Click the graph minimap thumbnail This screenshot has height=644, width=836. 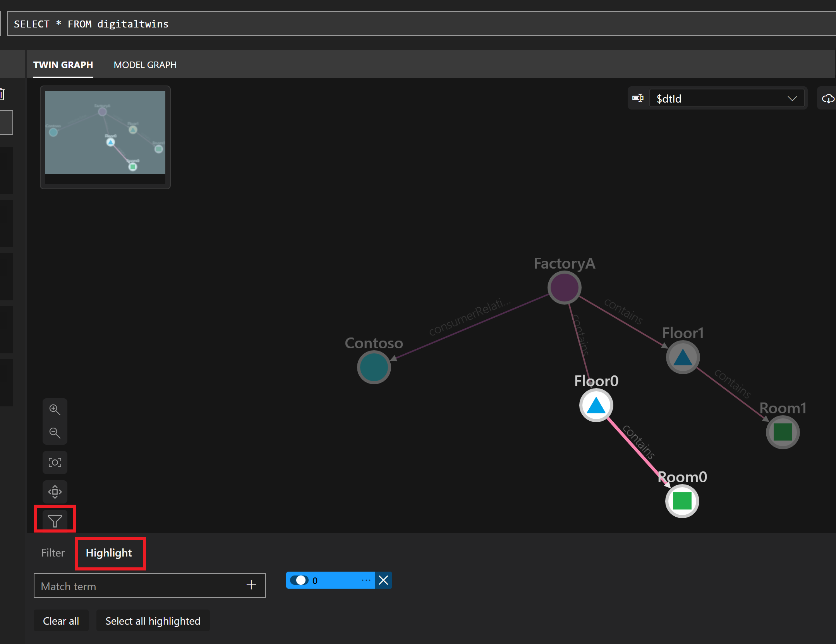tap(105, 133)
